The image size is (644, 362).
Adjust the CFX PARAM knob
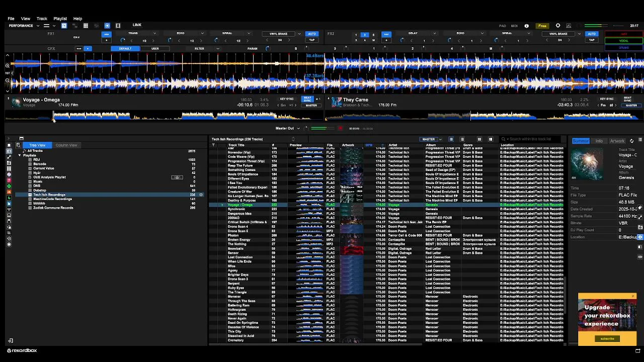[267, 49]
